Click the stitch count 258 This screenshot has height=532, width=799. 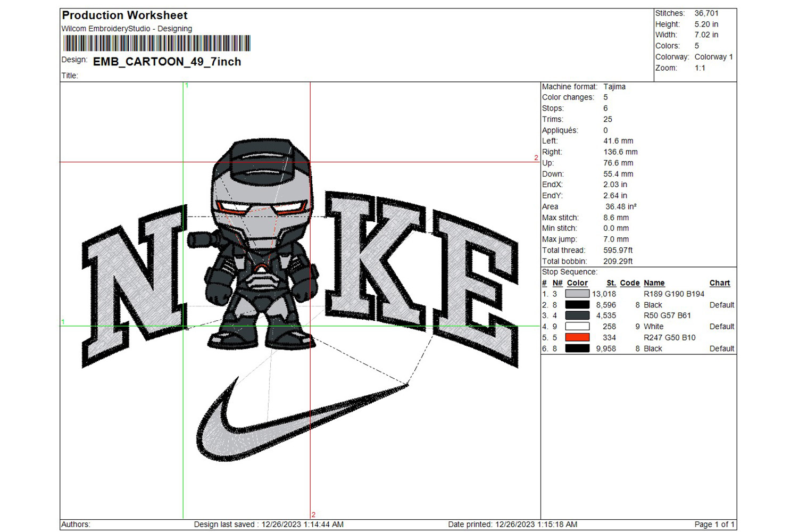pos(609,327)
